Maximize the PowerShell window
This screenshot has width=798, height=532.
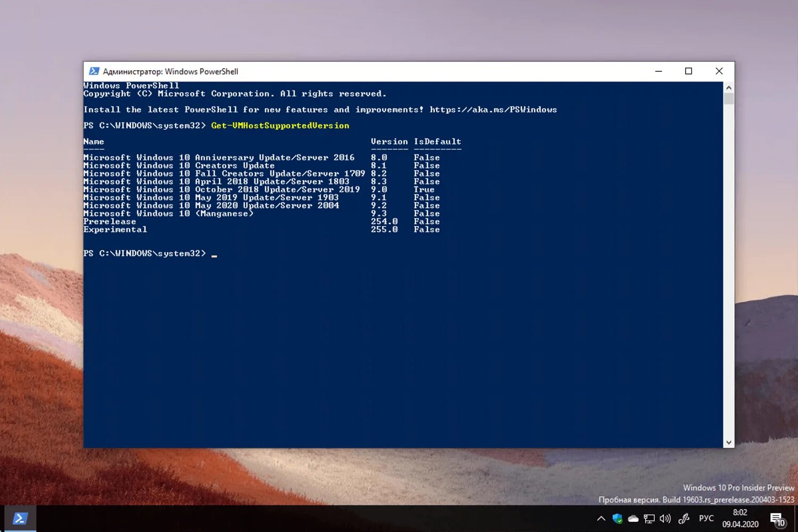point(688,71)
